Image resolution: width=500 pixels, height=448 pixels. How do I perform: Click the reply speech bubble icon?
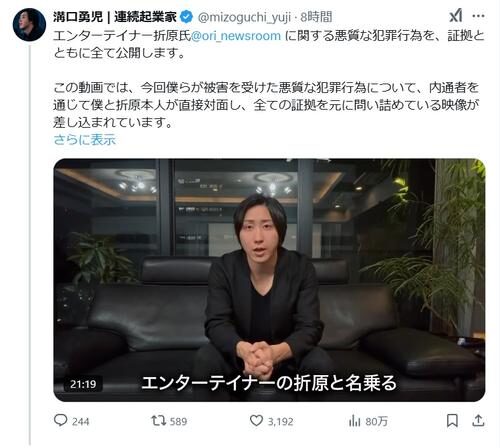point(60,420)
